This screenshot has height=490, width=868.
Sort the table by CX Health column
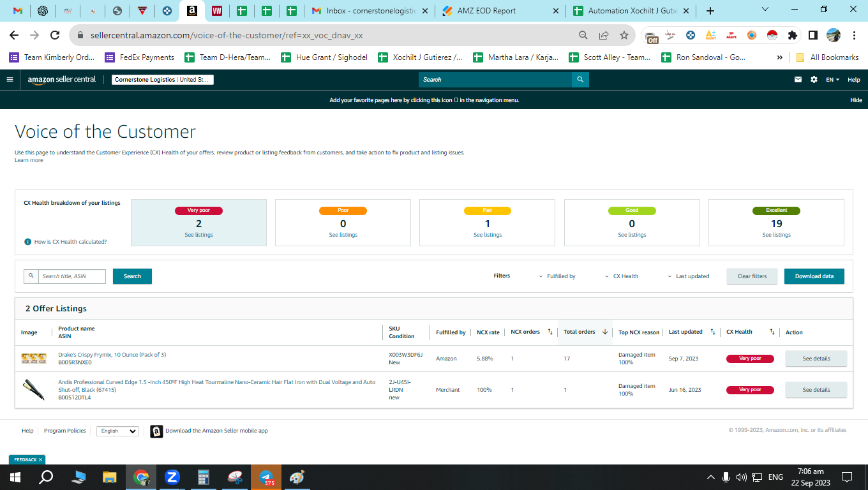click(772, 332)
